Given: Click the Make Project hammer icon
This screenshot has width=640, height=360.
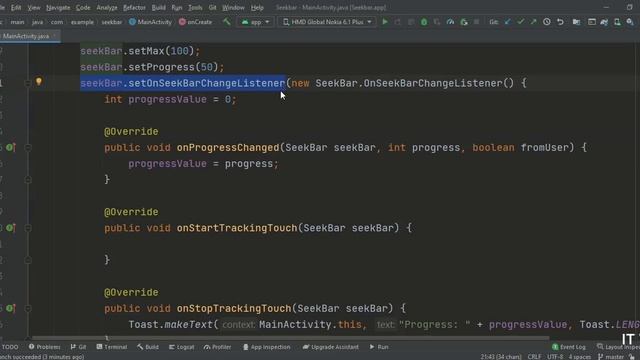Looking at the screenshot, I should (227, 22).
